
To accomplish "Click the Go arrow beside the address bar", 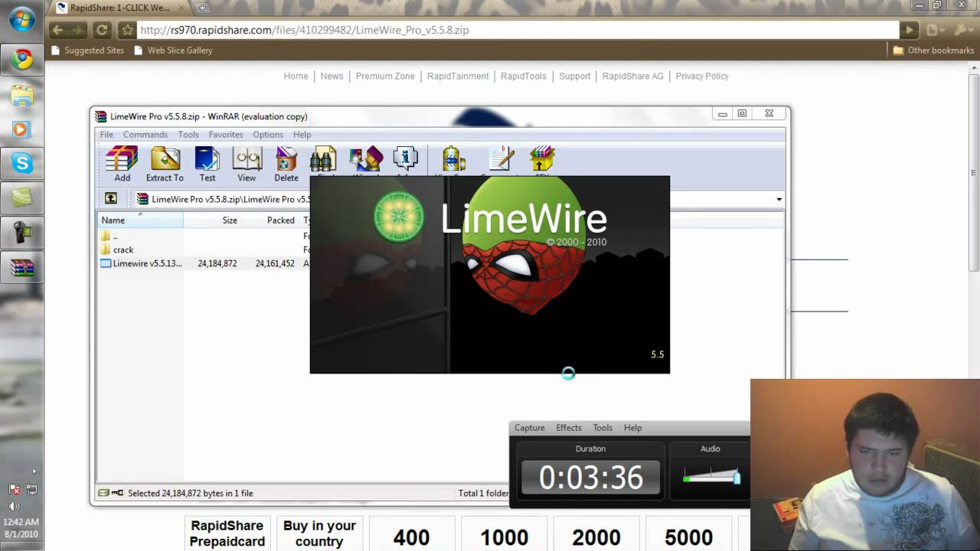I will pos(909,31).
